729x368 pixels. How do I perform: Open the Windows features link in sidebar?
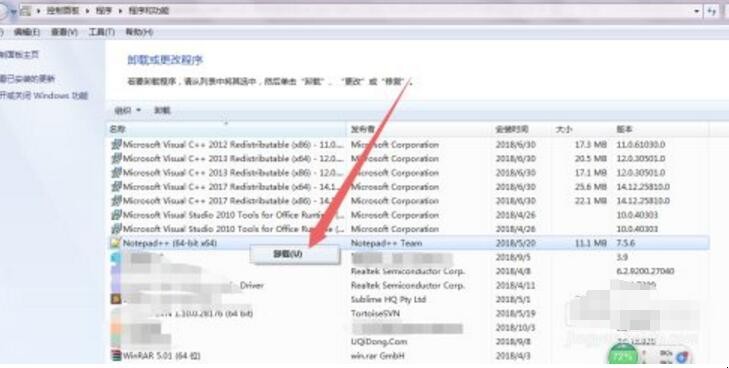tap(43, 96)
